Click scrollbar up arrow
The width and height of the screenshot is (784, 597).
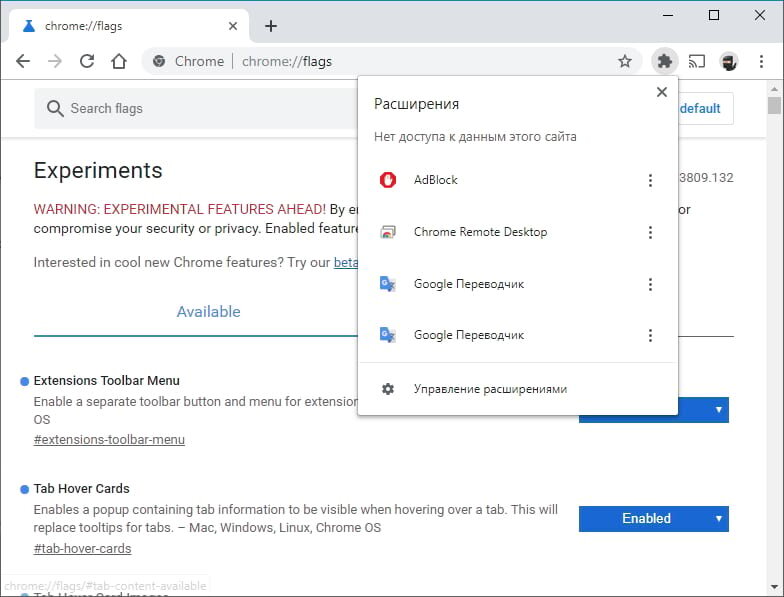(x=774, y=90)
